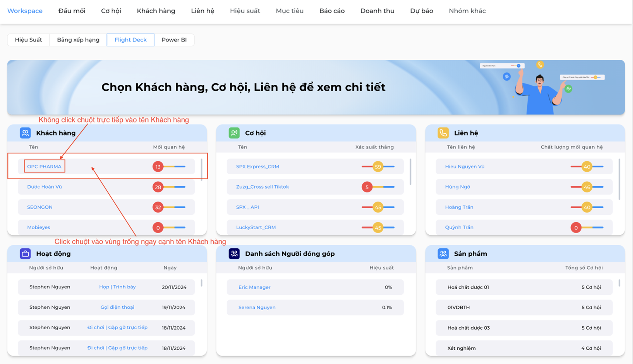This screenshot has height=364, width=633.
Task: Switch to the Power BI tab
Action: click(174, 40)
